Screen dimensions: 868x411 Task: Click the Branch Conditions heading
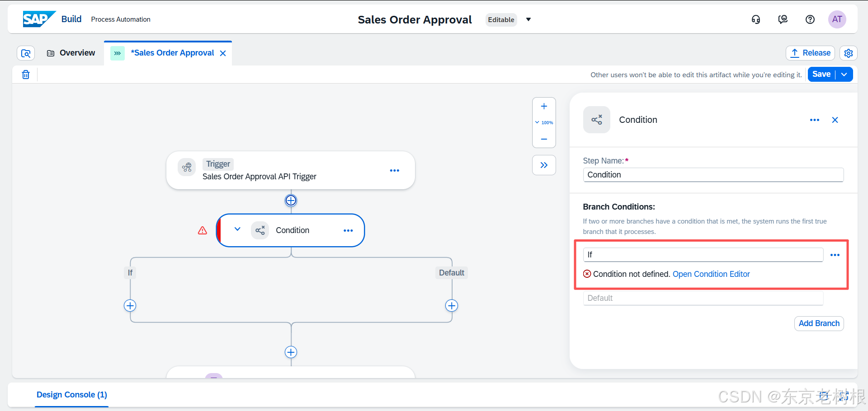pyautogui.click(x=618, y=207)
